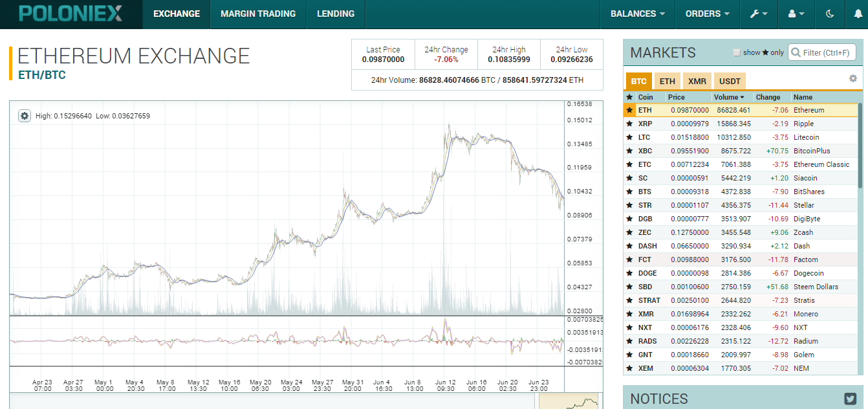The image size is (868, 409).
Task: Enable show starred only checkbox
Action: pyautogui.click(x=737, y=52)
